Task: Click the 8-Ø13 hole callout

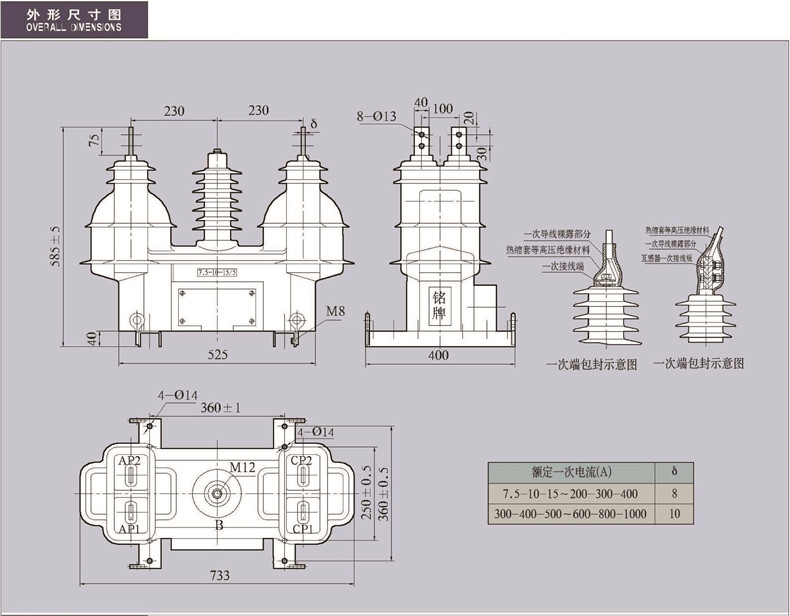Action: (378, 117)
